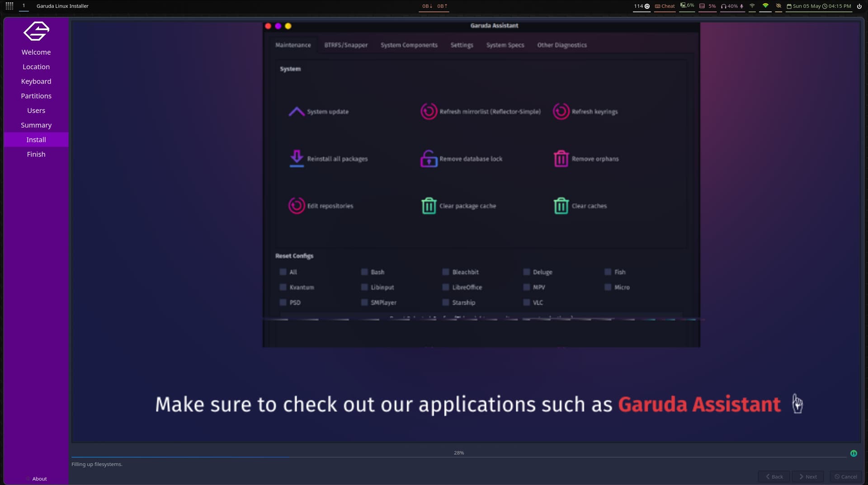The width and height of the screenshot is (868, 485).
Task: Switch to the System Specs tab
Action: click(505, 45)
